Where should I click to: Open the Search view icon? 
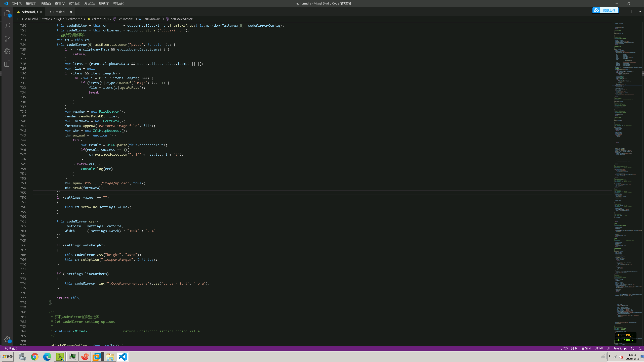(7, 26)
